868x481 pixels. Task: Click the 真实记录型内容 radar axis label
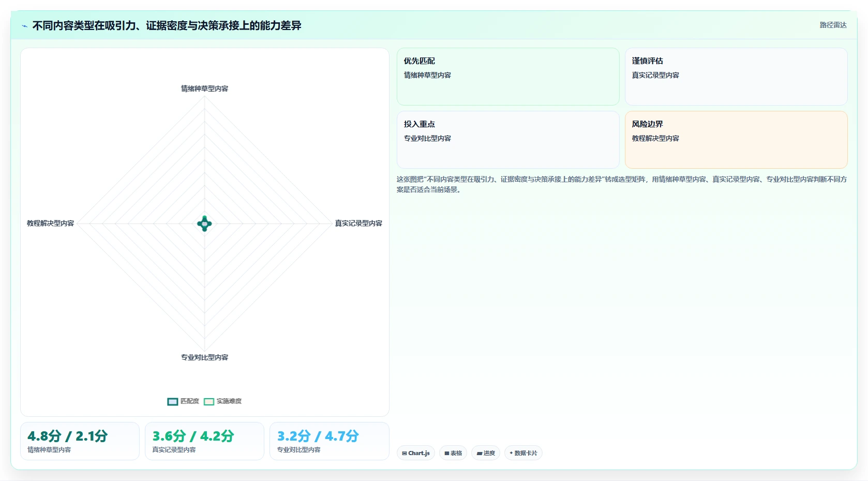pyautogui.click(x=358, y=223)
